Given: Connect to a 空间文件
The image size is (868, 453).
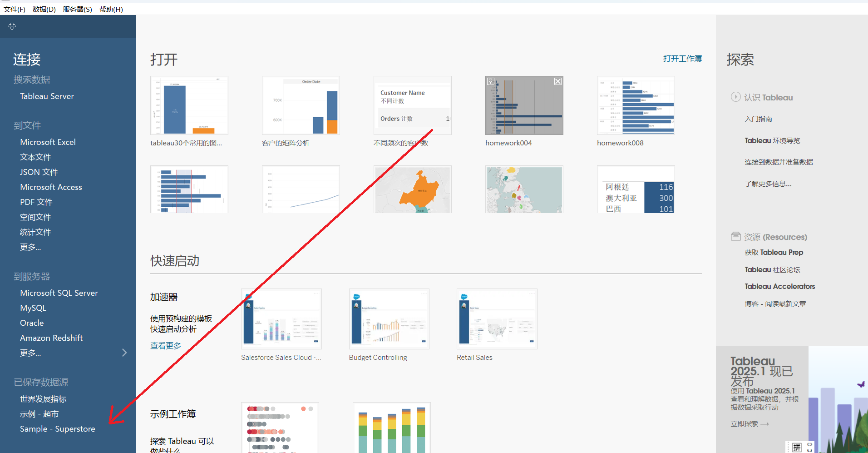Looking at the screenshot, I should click(x=35, y=217).
